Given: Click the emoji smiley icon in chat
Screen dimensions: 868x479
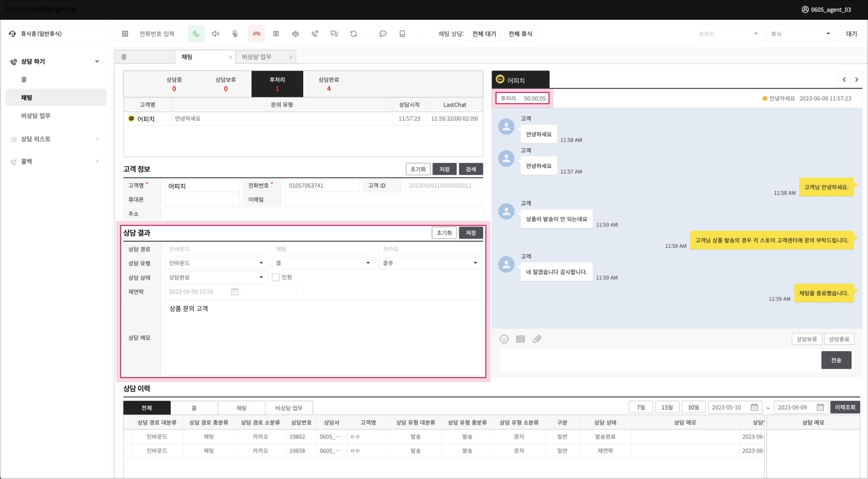Looking at the screenshot, I should coord(504,339).
